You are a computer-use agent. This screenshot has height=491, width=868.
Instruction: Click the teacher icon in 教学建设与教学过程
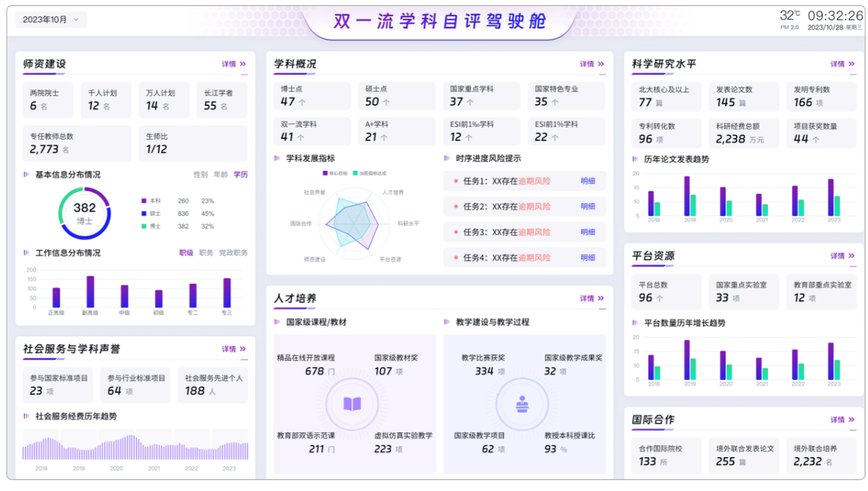click(522, 404)
